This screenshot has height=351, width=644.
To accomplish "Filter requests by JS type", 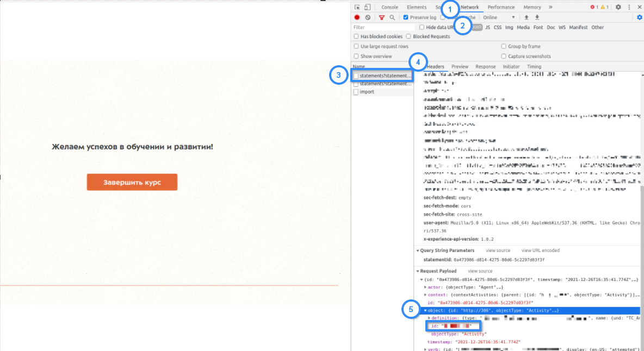I will click(487, 27).
